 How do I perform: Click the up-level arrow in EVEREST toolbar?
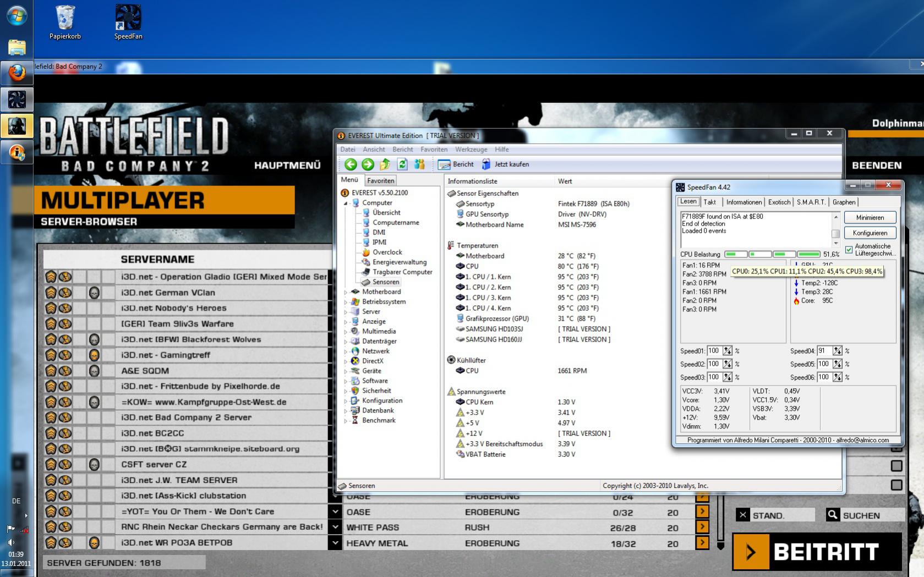(x=385, y=164)
